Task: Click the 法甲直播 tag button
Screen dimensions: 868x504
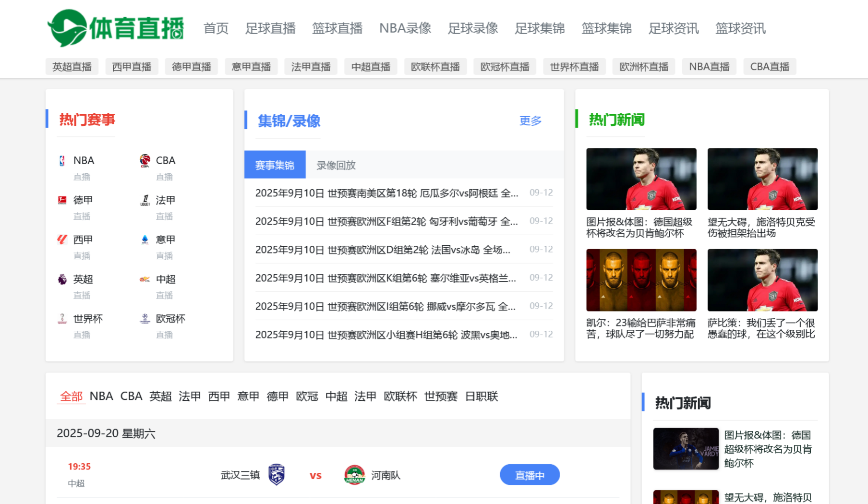Action: 311,67
